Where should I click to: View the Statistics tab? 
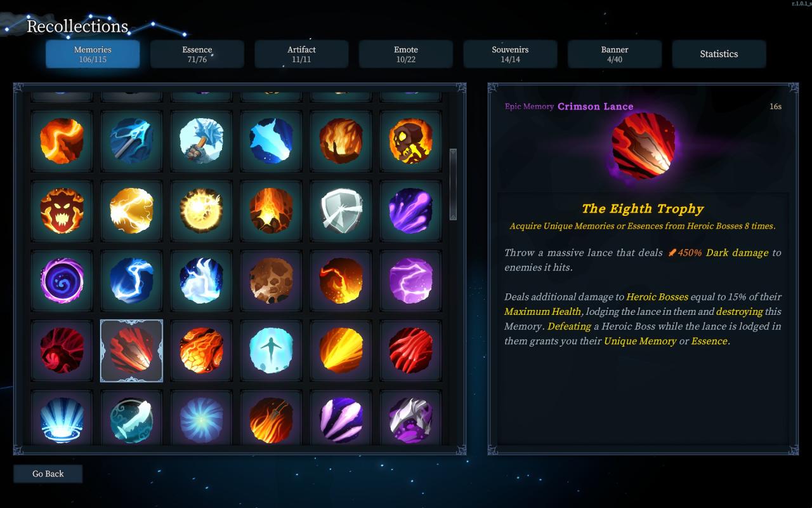coord(719,54)
